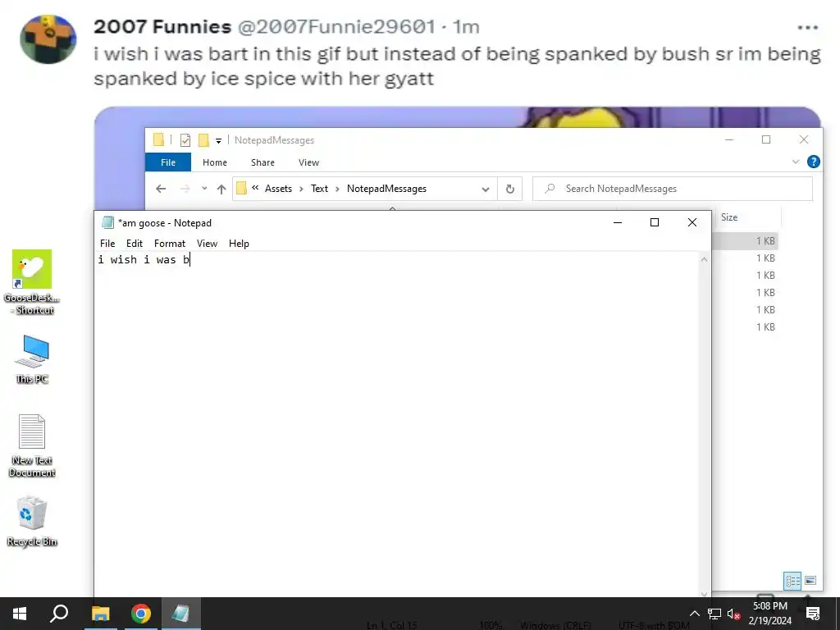This screenshot has height=630, width=840.
Task: Open the Notepad File menu
Action: click(107, 243)
